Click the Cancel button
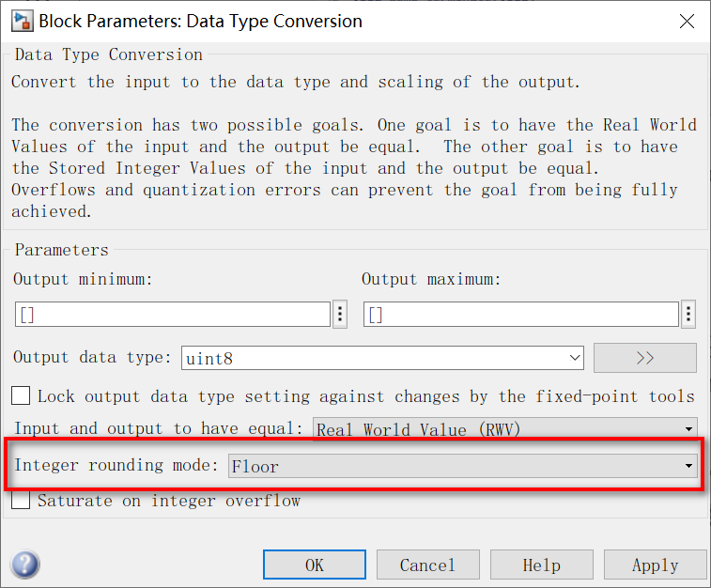Image resolution: width=711 pixels, height=588 pixels. (x=427, y=565)
